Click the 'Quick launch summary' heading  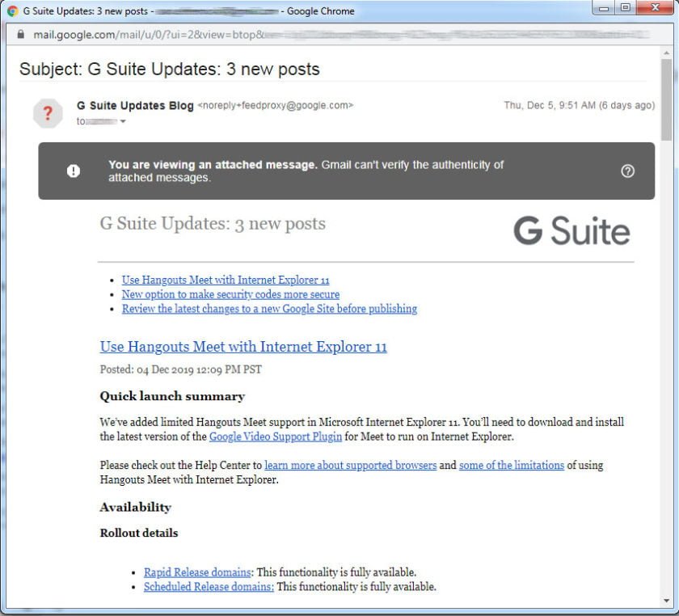pyautogui.click(x=172, y=396)
